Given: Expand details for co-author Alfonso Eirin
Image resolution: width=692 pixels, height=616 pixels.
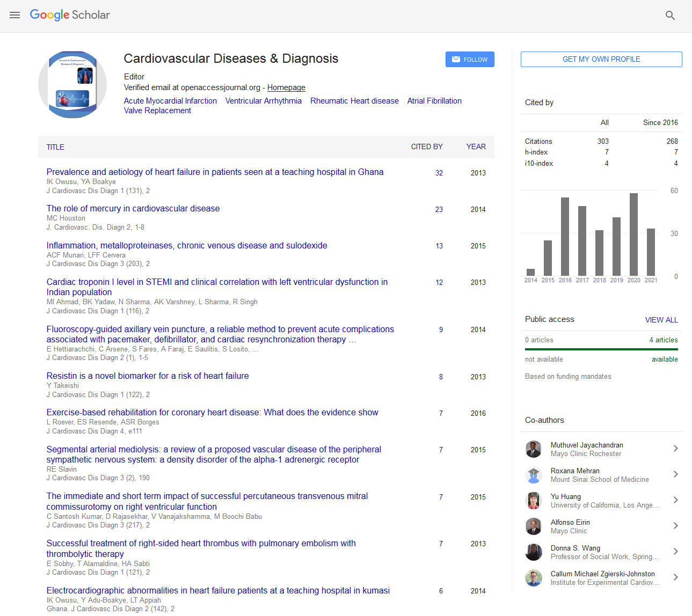Looking at the screenshot, I should [675, 526].
